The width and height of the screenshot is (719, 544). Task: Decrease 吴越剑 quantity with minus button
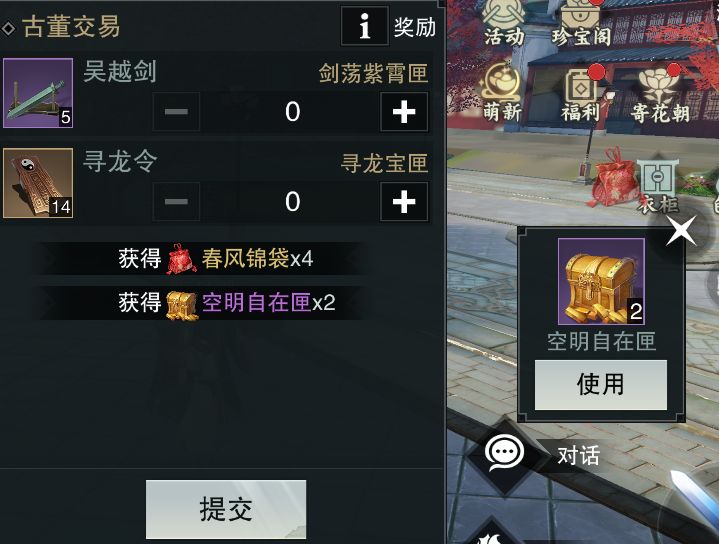click(x=176, y=112)
